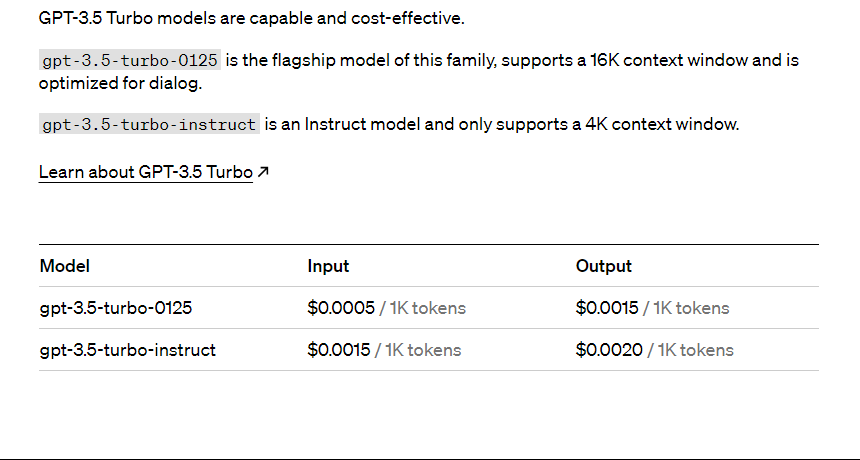This screenshot has height=460, width=860.
Task: Click the external arrow icon beside Learn link
Action: tap(263, 172)
